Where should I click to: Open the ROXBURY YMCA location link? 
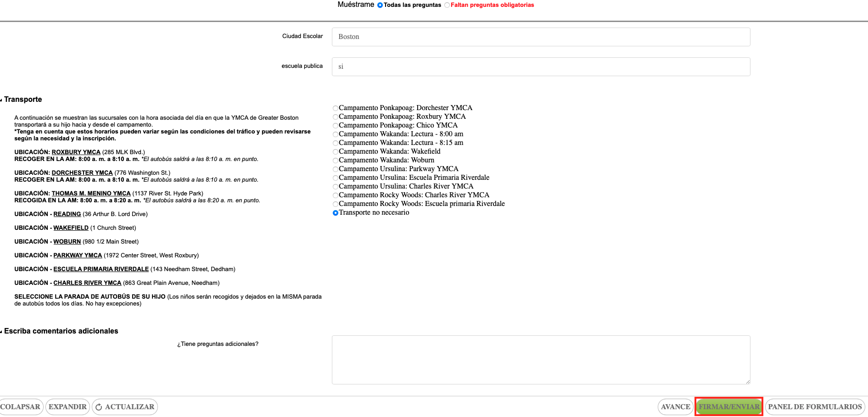tap(76, 152)
